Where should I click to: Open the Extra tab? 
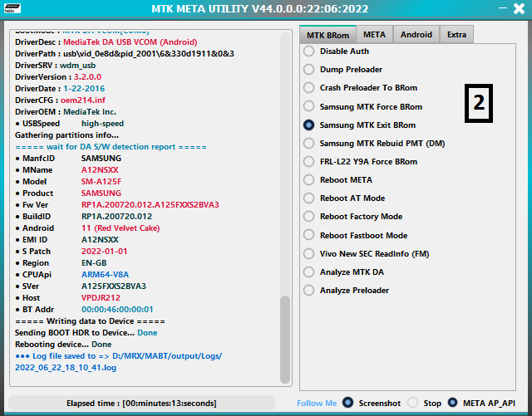tap(456, 35)
